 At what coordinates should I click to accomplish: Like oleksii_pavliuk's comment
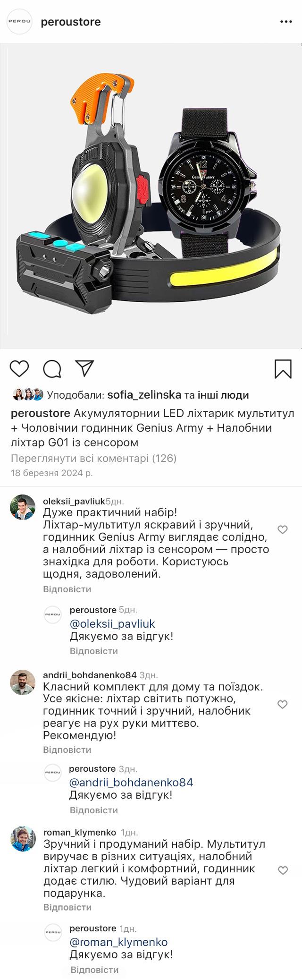[x=282, y=530]
